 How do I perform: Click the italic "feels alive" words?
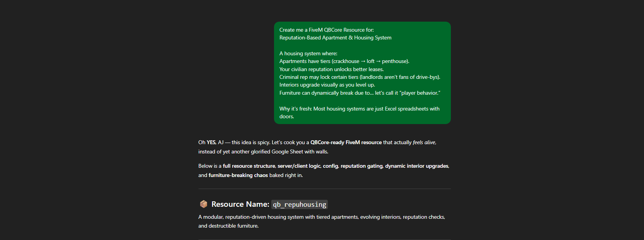coord(424,142)
